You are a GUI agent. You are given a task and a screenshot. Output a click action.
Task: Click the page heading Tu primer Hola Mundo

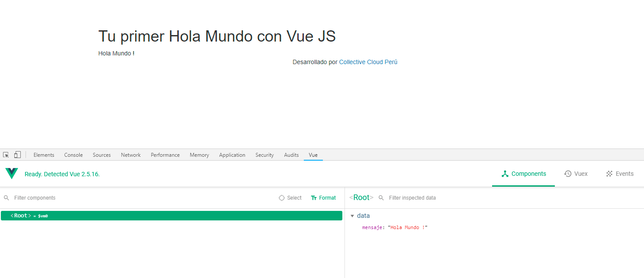217,36
